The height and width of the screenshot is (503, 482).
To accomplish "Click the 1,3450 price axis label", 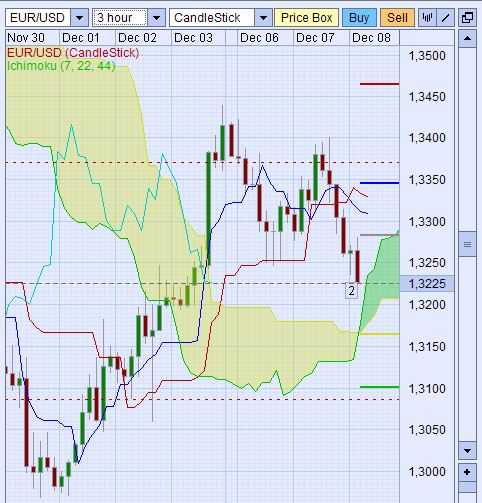I will pos(427,97).
